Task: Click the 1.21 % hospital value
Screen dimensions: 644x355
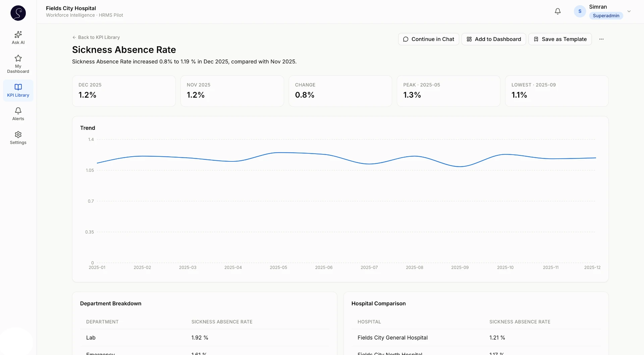Action: [497, 338]
